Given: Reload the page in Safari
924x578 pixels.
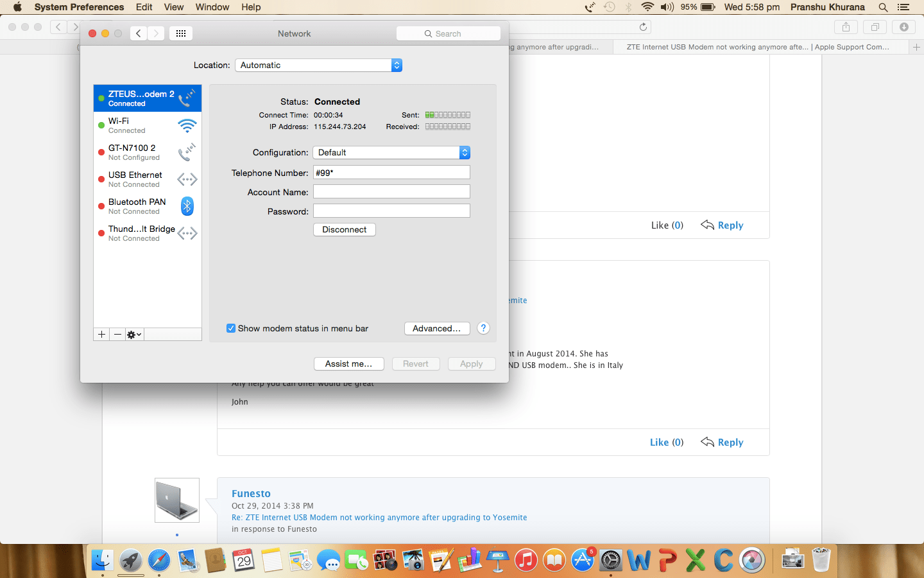Looking at the screenshot, I should pyautogui.click(x=643, y=27).
